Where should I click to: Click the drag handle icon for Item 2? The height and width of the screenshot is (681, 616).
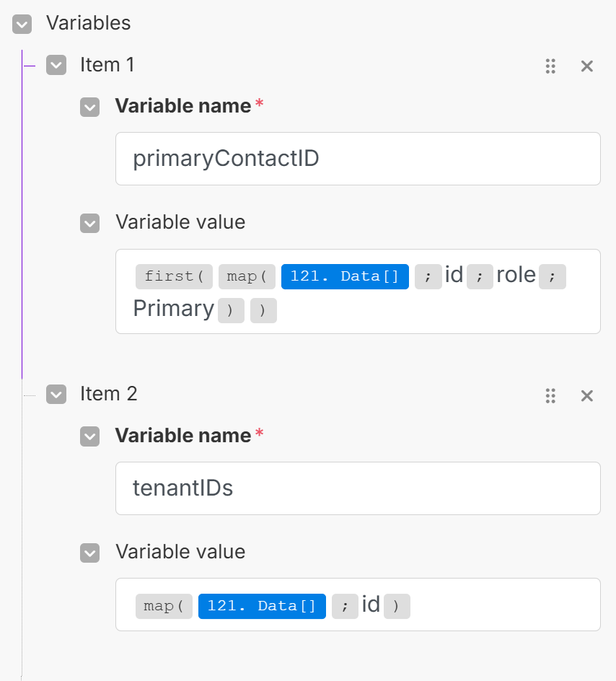[550, 395]
